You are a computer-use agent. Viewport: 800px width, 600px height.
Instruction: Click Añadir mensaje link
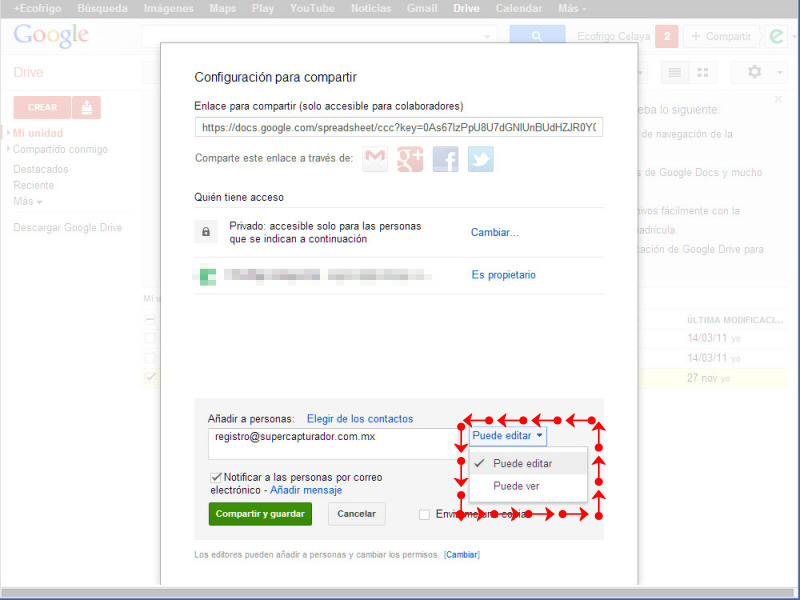click(x=306, y=490)
